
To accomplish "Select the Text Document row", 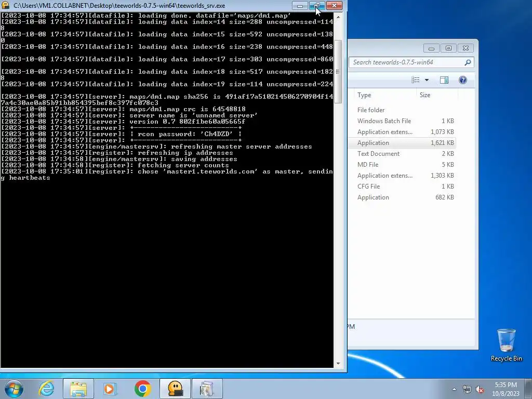I will click(402, 153).
